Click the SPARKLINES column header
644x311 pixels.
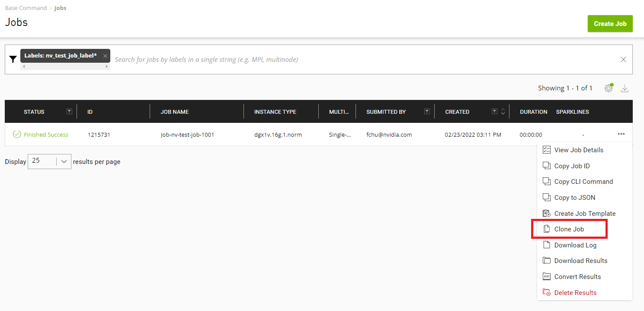[x=572, y=112]
